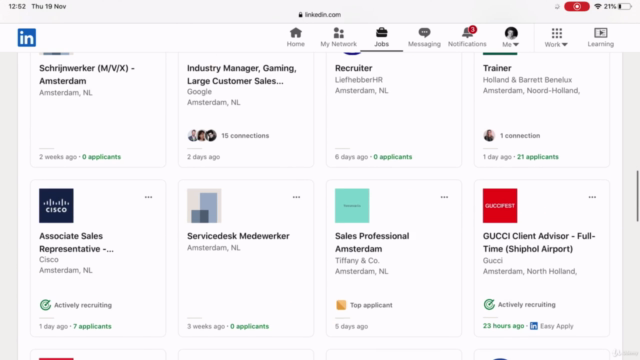640x360 pixels.
Task: Open the Learning tab
Action: pyautogui.click(x=600, y=38)
